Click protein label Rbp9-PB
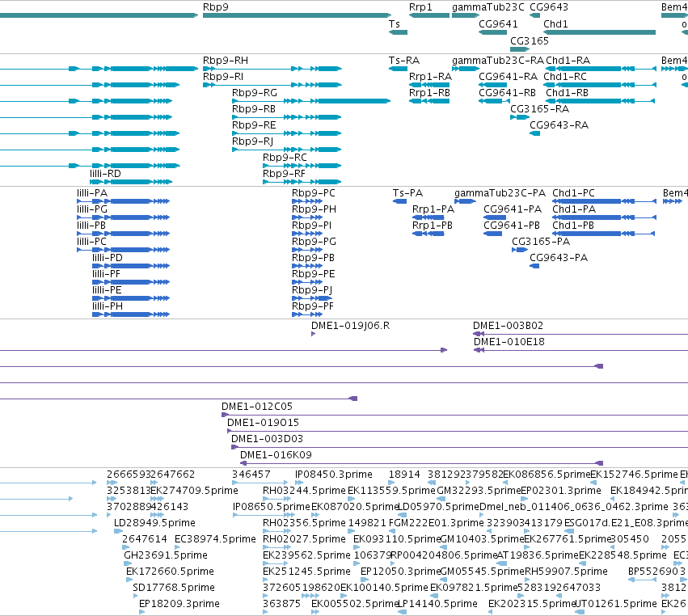This screenshot has width=688, height=616. [314, 258]
